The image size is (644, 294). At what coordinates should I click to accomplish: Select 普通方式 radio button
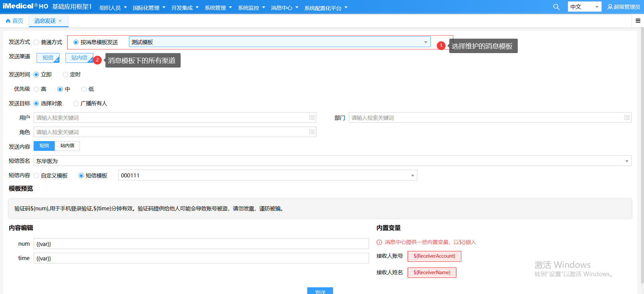[x=37, y=42]
